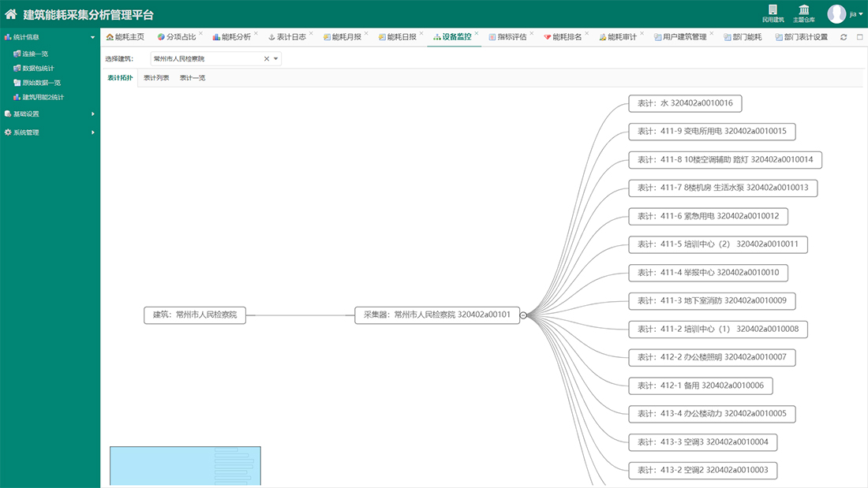Select meter node 411-9 变电所用电
This screenshot has width=868, height=488.
coord(712,131)
